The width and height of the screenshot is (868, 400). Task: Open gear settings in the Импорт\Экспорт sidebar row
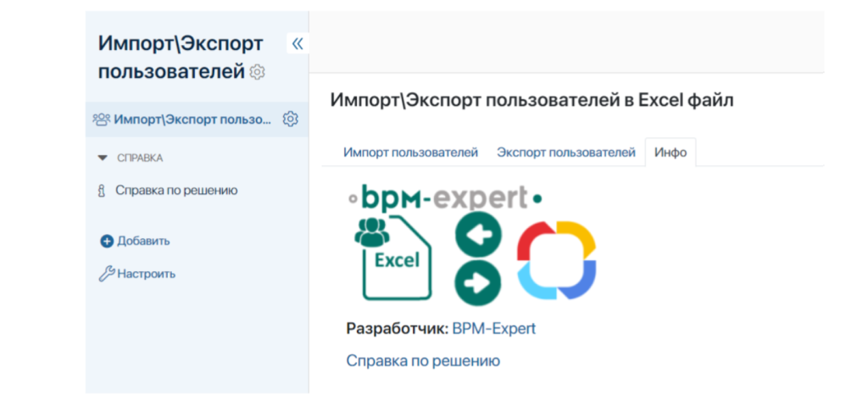[x=290, y=119]
